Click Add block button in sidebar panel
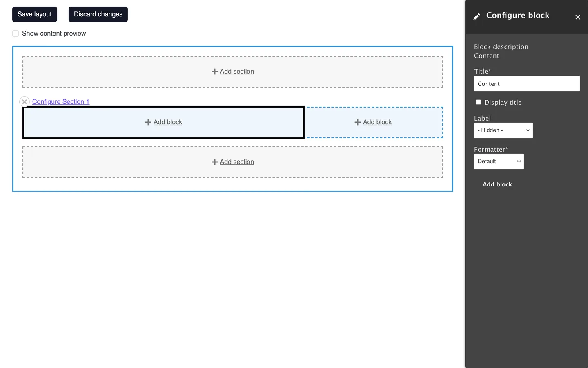Screen dimensions: 588x368 pos(497,184)
